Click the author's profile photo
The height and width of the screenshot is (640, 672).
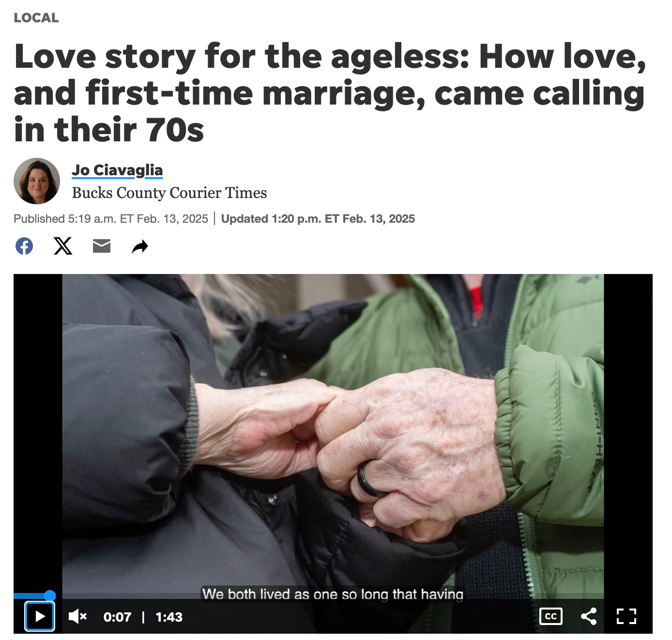click(37, 181)
